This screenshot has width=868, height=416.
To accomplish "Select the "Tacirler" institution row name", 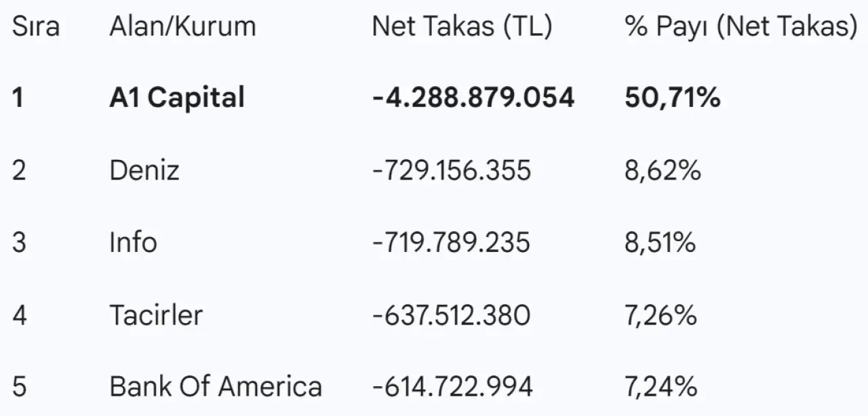I will pyautogui.click(x=156, y=315).
